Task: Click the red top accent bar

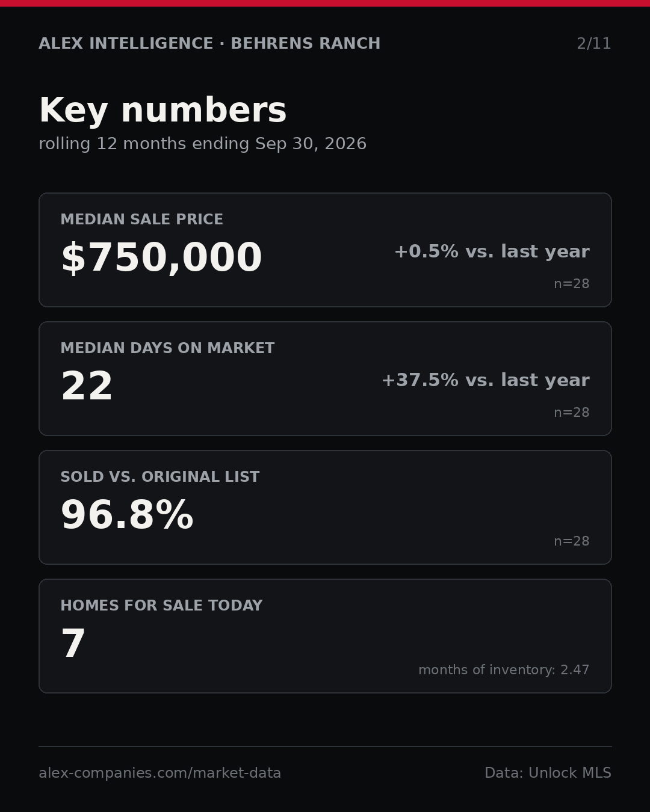Action: [325, 3]
